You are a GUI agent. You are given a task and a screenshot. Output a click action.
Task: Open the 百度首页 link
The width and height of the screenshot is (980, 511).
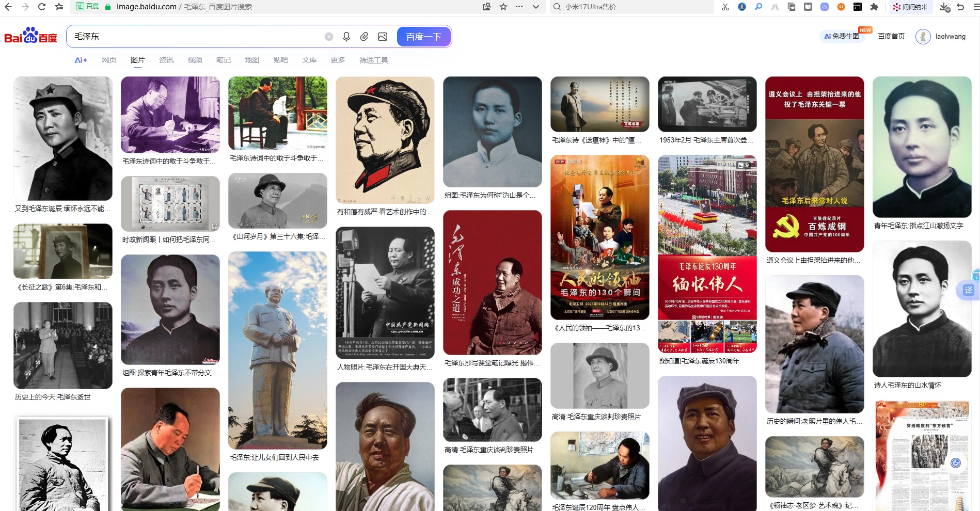pos(891,36)
